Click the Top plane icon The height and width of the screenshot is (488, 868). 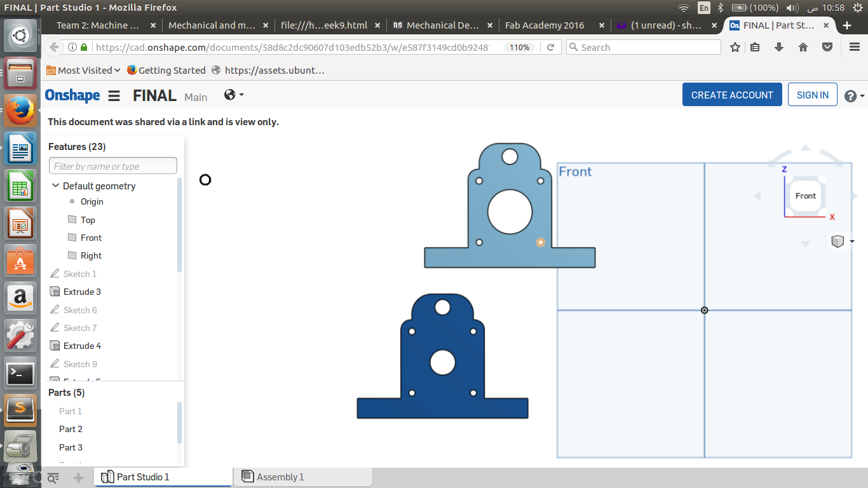(x=72, y=220)
